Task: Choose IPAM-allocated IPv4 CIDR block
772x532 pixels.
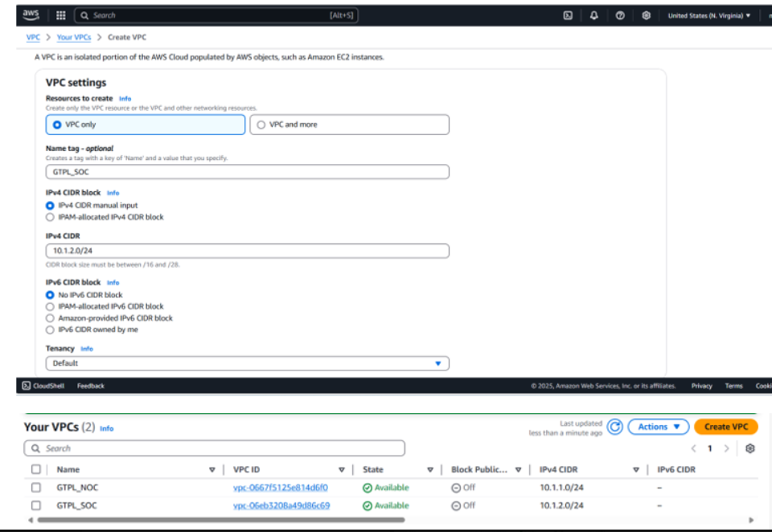Action: (51, 217)
